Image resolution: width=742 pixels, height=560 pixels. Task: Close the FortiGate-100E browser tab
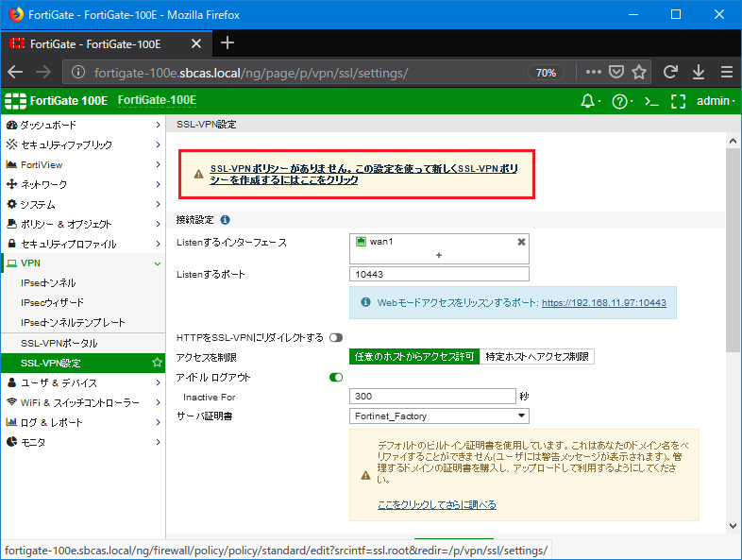pyautogui.click(x=196, y=44)
